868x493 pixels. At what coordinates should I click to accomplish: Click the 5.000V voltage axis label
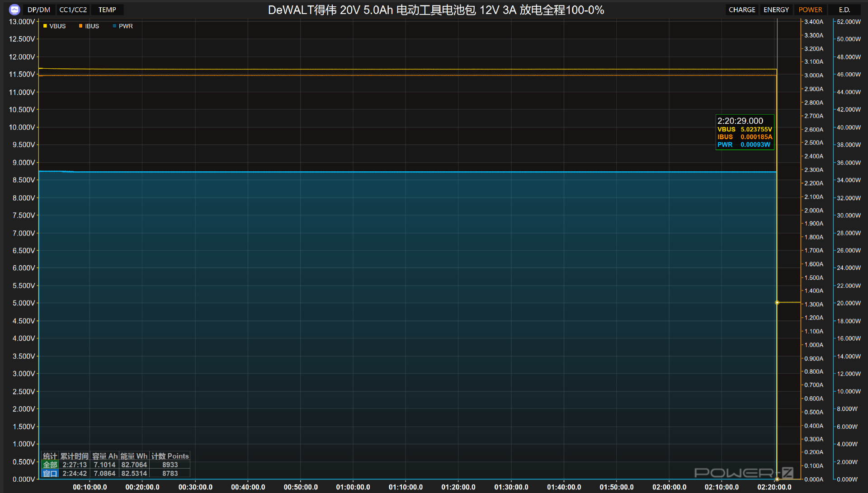24,303
